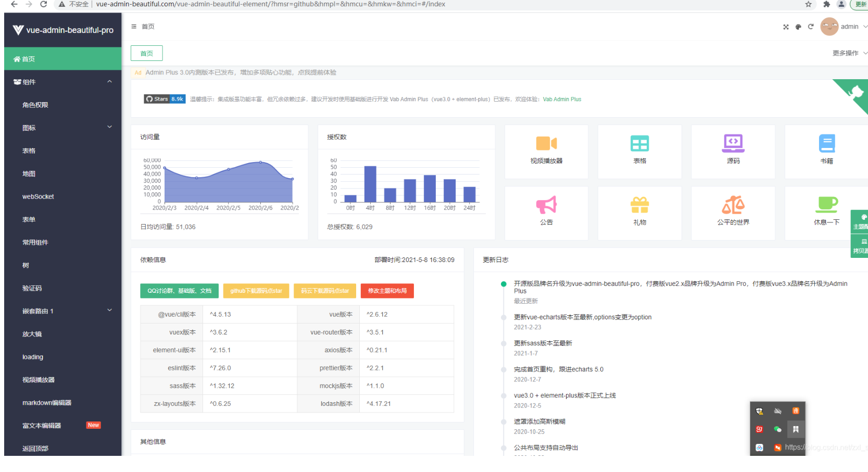The image size is (868, 472).
Task: Click the 4时 bar in 授权数 chart
Action: [370, 184]
